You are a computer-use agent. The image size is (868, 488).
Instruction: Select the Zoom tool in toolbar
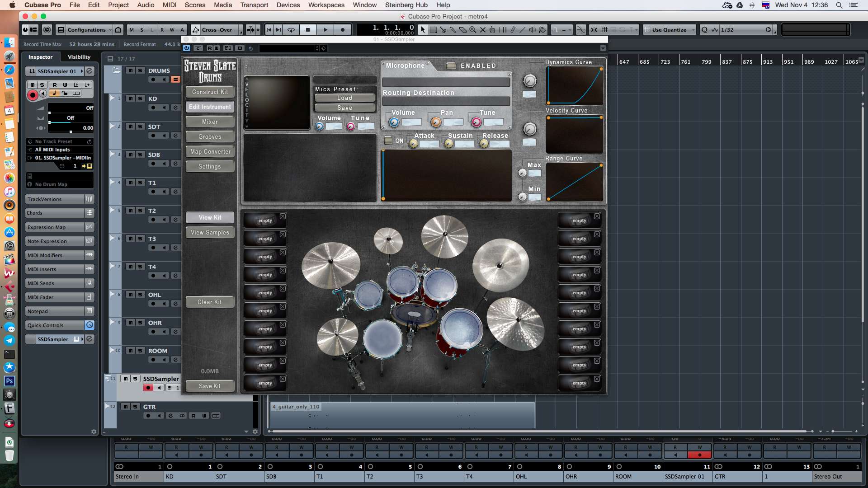click(472, 30)
